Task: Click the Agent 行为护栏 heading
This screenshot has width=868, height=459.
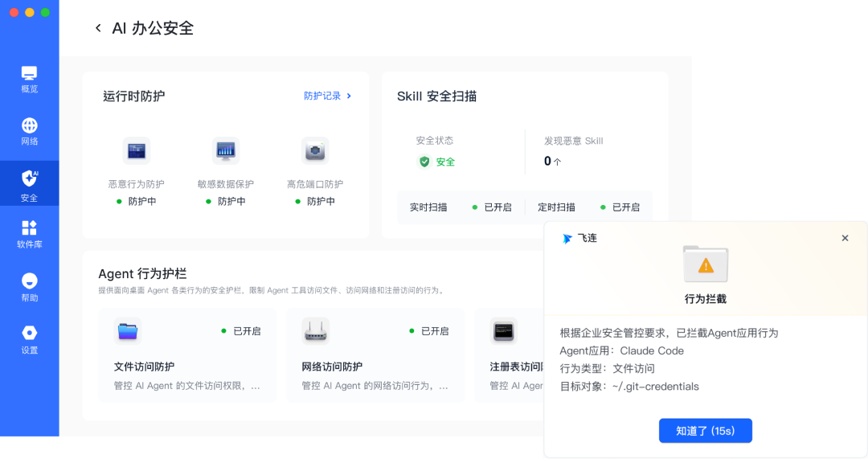Action: click(142, 273)
